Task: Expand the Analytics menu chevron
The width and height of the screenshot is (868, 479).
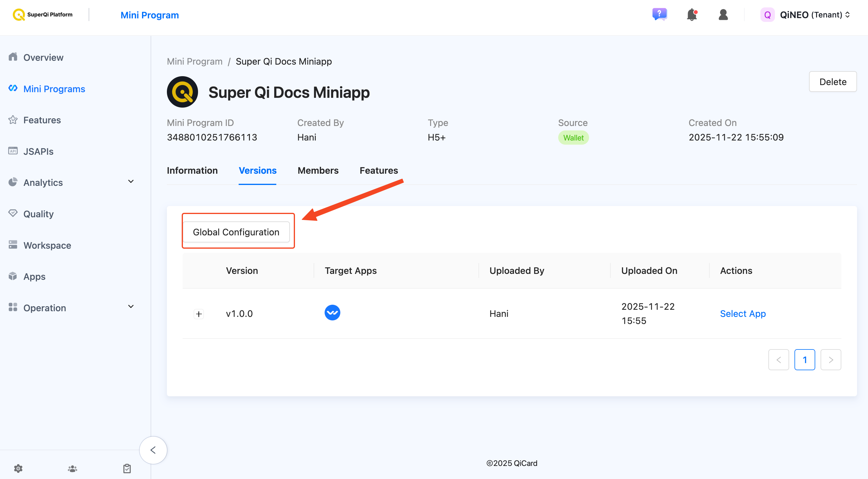Action: [131, 182]
